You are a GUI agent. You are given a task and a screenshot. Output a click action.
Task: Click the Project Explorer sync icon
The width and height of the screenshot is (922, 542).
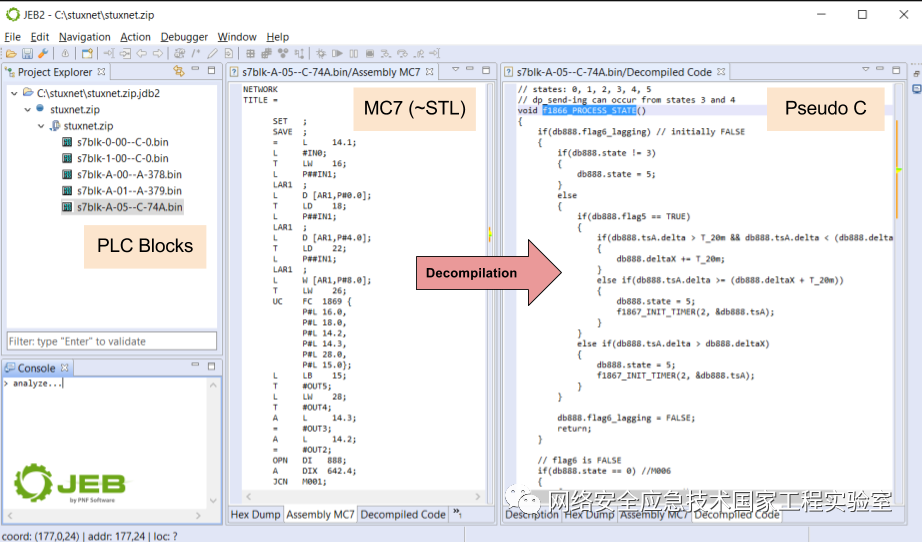(178, 72)
